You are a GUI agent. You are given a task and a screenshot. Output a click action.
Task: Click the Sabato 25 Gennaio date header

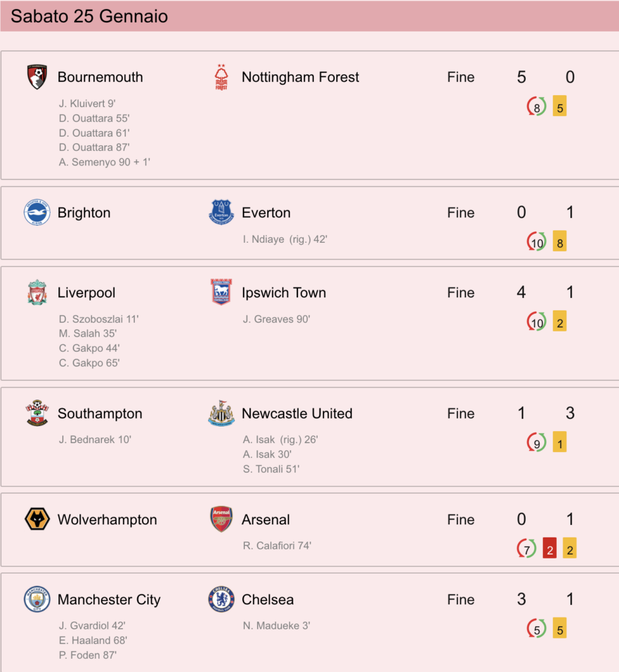(89, 16)
